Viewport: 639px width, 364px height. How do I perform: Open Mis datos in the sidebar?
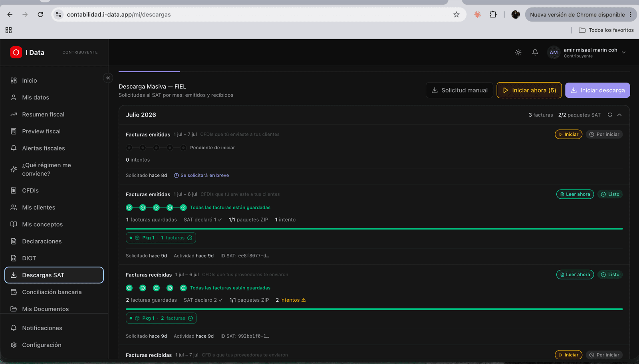point(54,97)
